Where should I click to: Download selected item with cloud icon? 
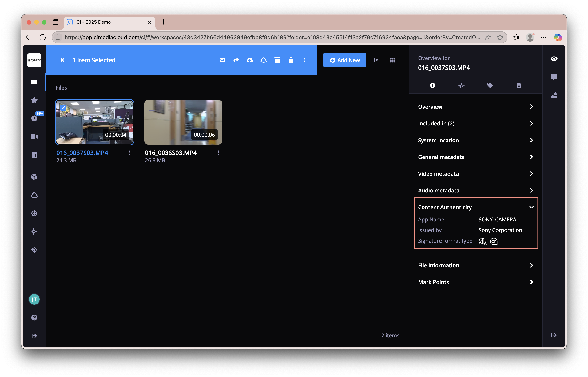pyautogui.click(x=250, y=60)
